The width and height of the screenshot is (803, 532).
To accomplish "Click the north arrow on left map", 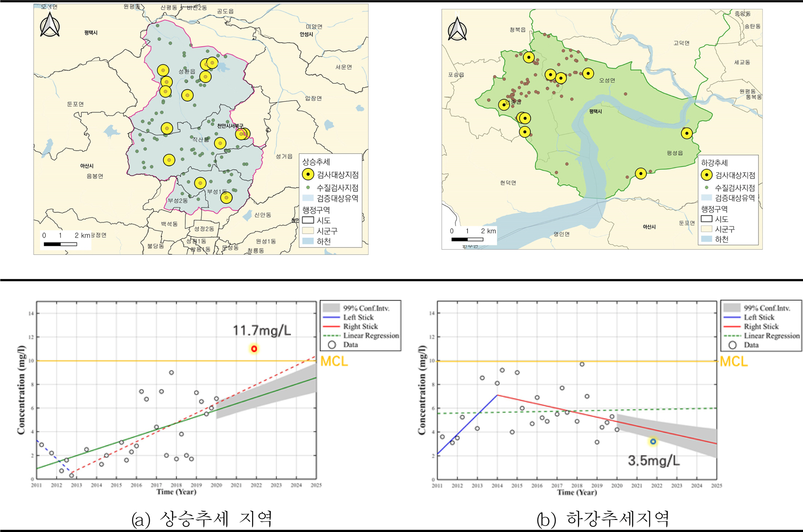I will (50, 25).
